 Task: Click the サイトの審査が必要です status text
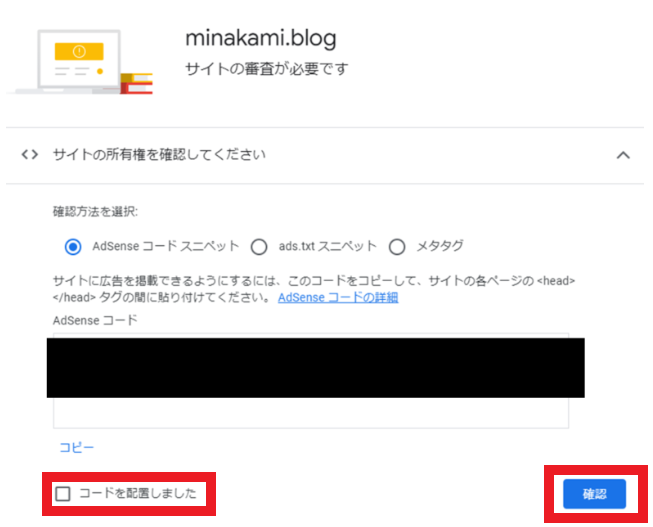[x=267, y=69]
